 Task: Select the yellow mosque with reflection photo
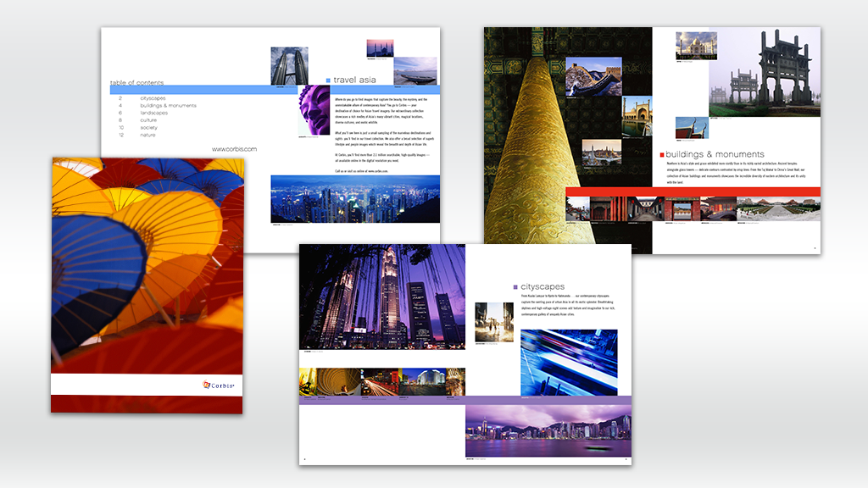[x=637, y=116]
